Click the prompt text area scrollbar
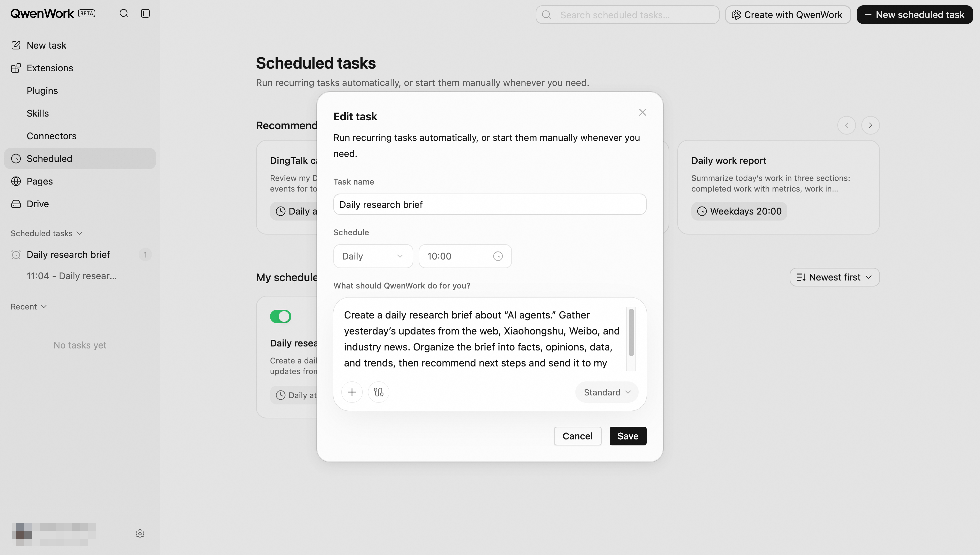This screenshot has height=555, width=980. [631, 333]
